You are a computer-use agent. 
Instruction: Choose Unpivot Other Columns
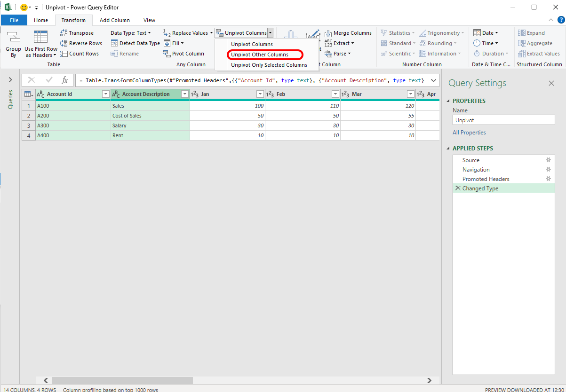[x=260, y=55]
